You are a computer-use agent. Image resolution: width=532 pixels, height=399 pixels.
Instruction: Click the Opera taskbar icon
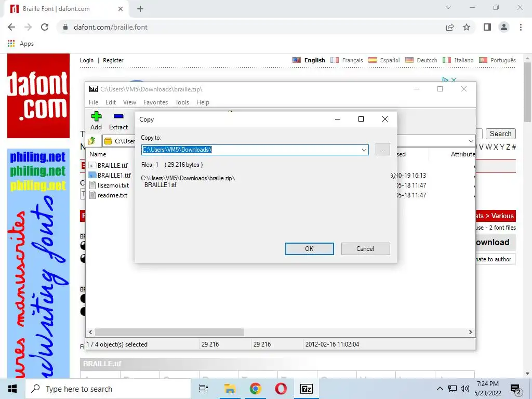coord(281,389)
